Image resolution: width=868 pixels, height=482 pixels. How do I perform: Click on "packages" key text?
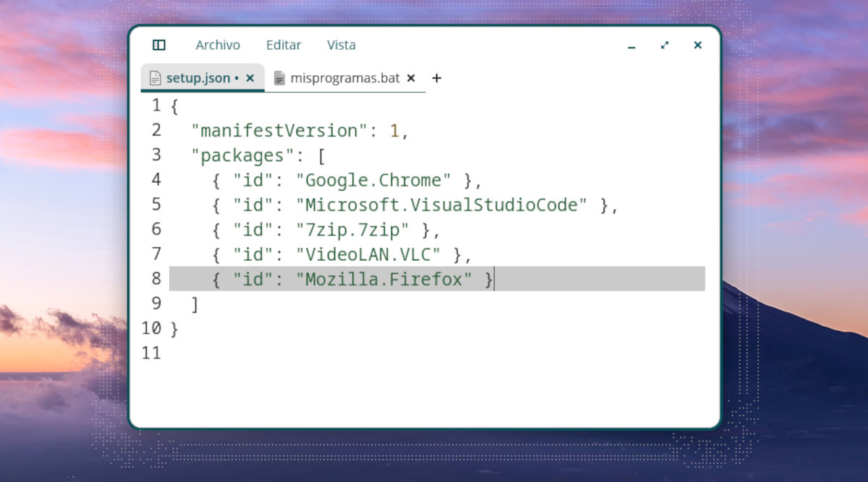242,155
